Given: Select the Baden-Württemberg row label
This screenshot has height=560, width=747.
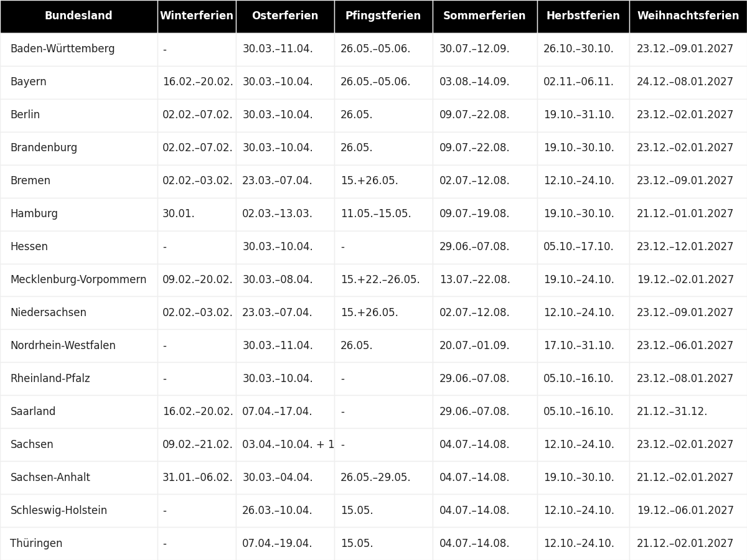Looking at the screenshot, I should (x=62, y=49).
